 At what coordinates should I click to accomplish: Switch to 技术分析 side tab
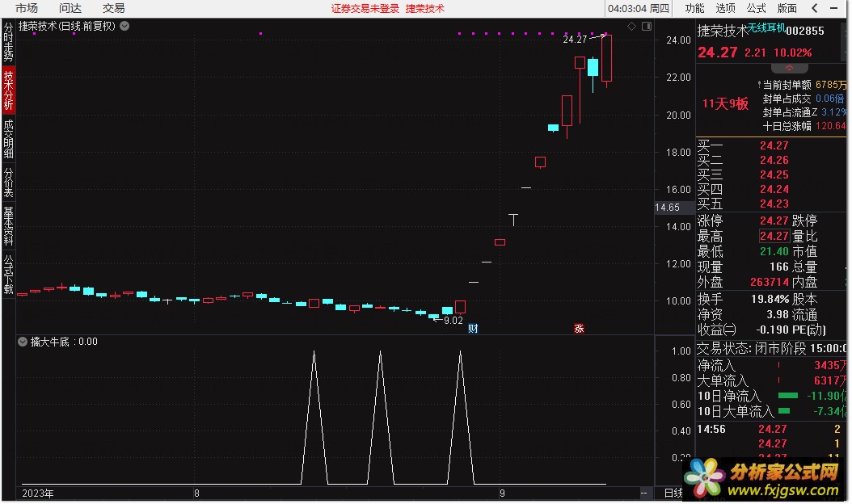(x=8, y=90)
